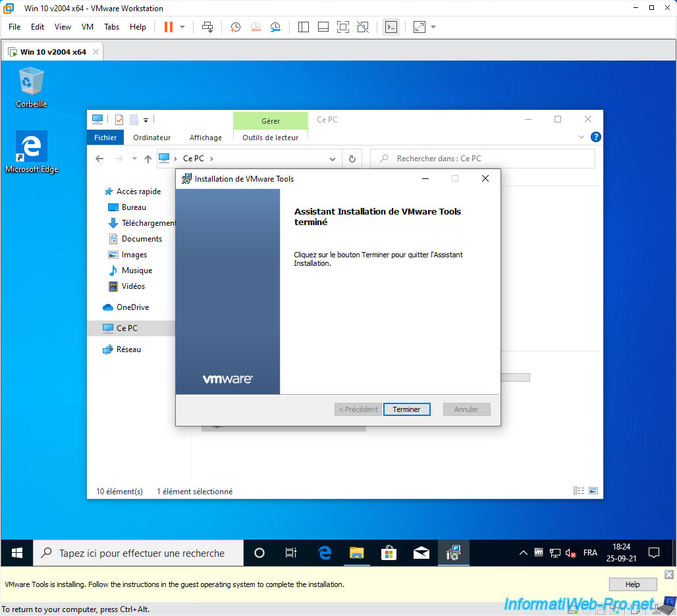Open Mail app from the taskbar

[x=421, y=553]
